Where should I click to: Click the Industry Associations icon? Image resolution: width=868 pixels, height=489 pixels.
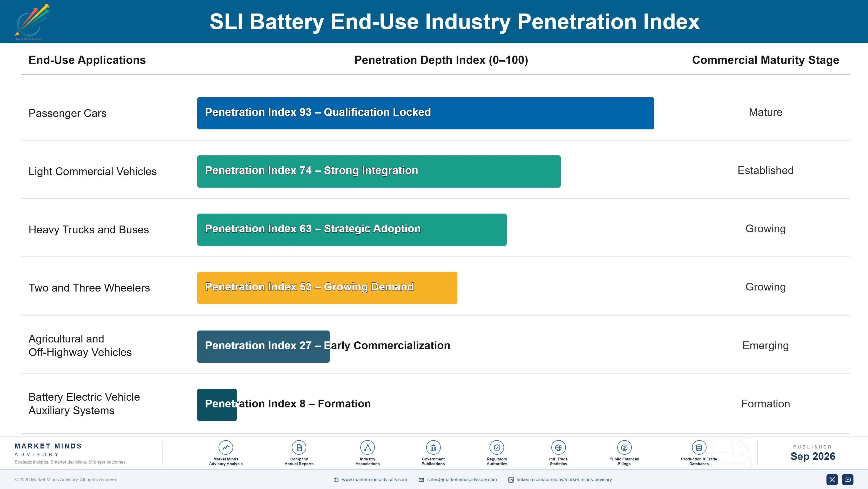[367, 447]
